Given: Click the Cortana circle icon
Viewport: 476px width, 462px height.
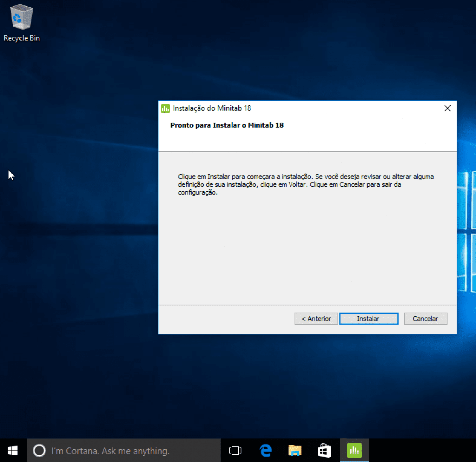Looking at the screenshot, I should (39, 451).
